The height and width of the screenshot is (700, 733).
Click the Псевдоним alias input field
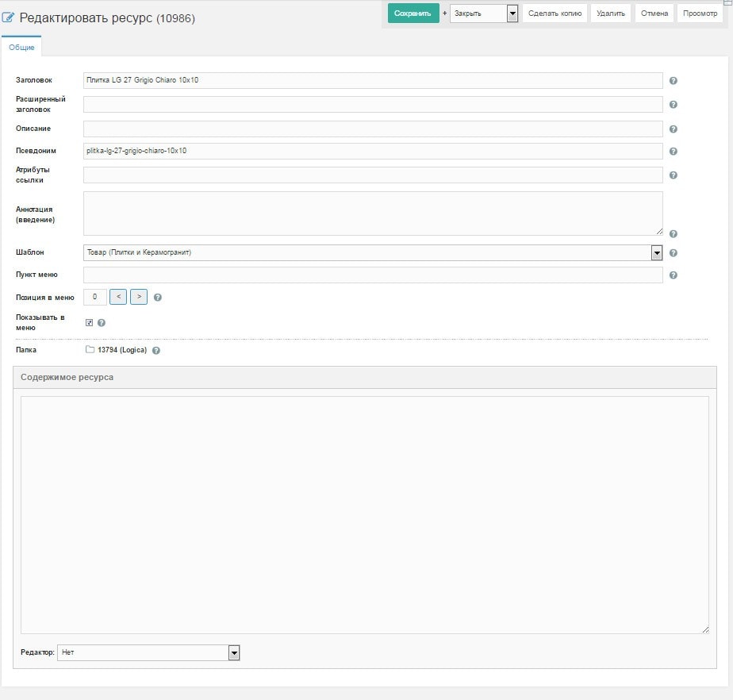click(x=373, y=151)
